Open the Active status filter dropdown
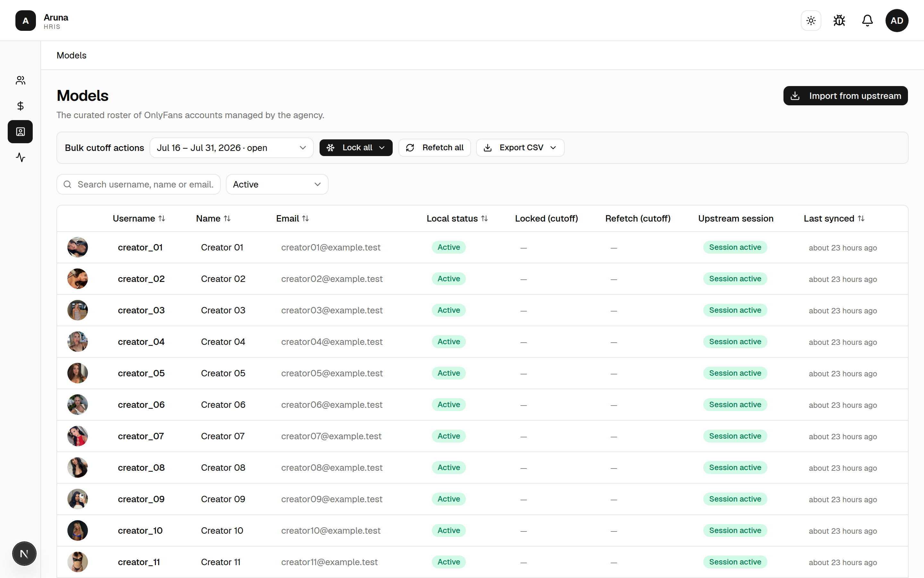924x578 pixels. (277, 184)
